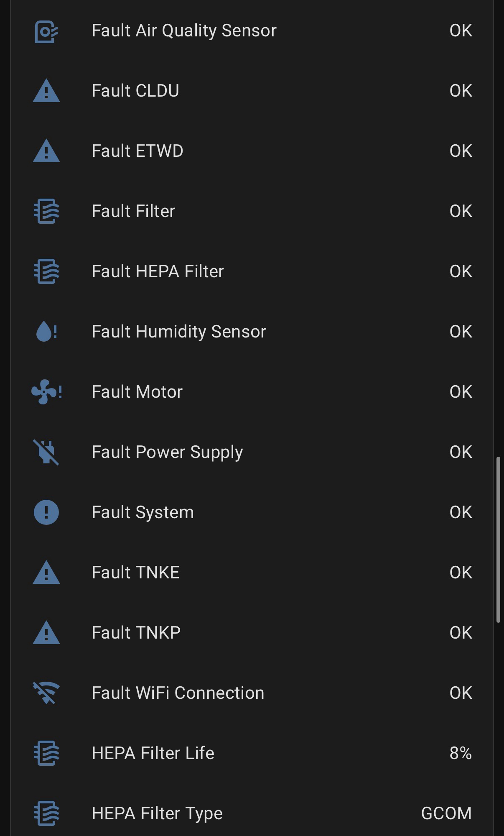Screen dimensions: 504x836
Task: Click the vertical scrollbar thumb
Action: [x=498, y=539]
